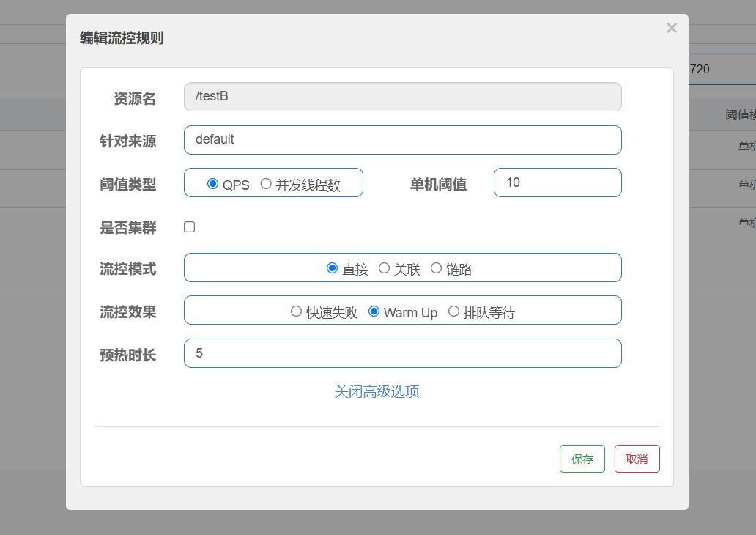Click the background field ending in 720
Image resolution: width=756 pixels, height=535 pixels.
[722, 70]
